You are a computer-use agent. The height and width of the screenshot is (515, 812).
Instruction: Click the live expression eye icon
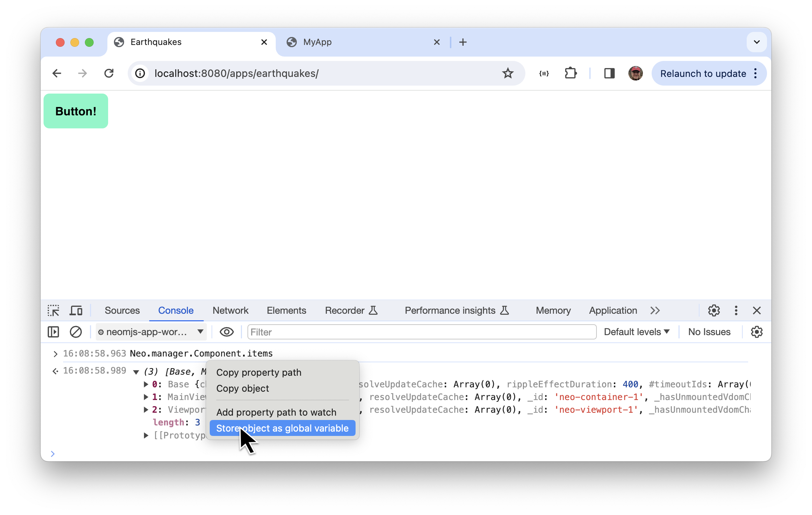click(227, 332)
